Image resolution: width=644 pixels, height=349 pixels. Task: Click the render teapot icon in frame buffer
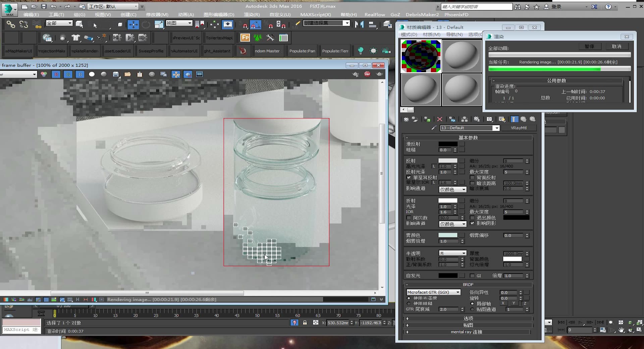(379, 74)
